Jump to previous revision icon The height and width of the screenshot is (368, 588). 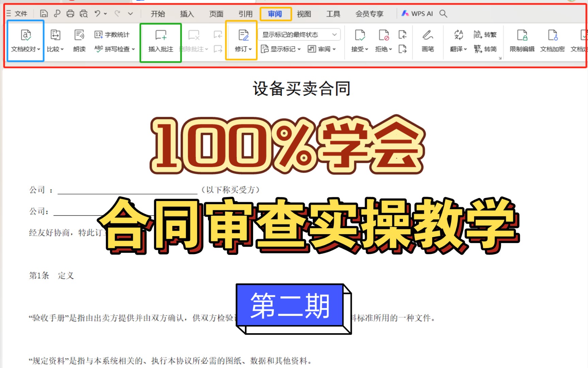(403, 35)
